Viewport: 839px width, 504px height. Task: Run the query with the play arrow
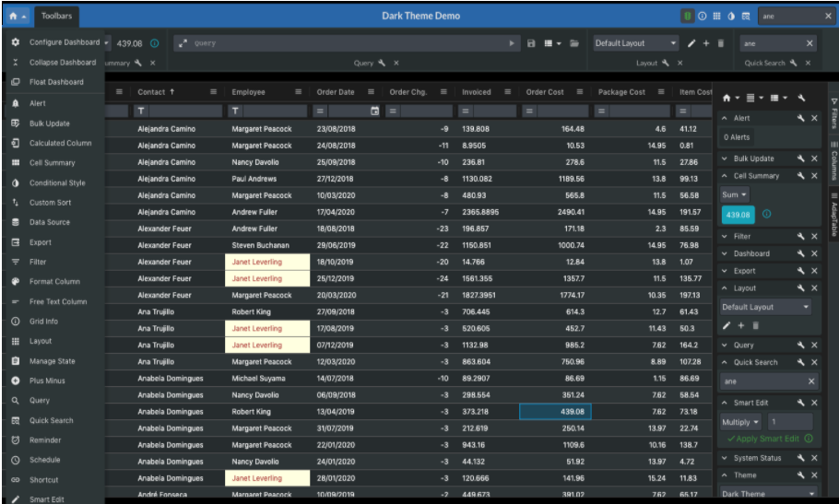(x=512, y=43)
